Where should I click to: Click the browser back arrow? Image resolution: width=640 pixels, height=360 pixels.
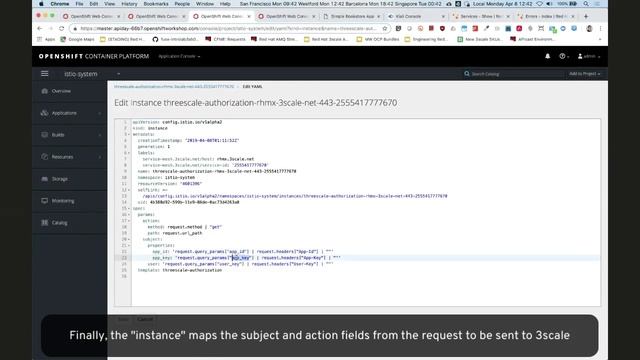point(40,28)
